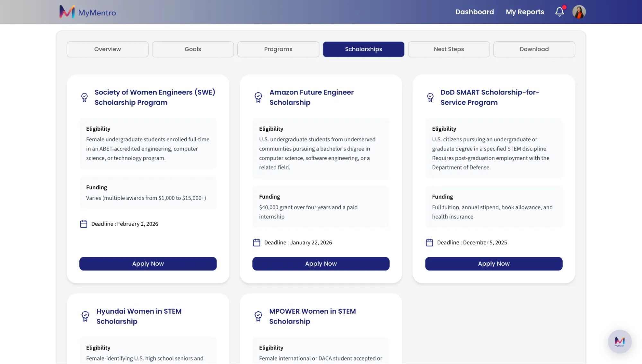This screenshot has height=364, width=642.
Task: Click the 'Full tuition, annual stipend' funding text
Action: 492,212
